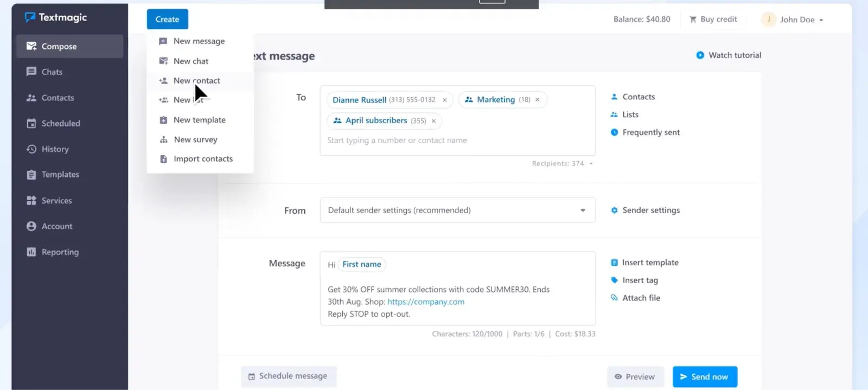868x390 pixels.
Task: Click the New survey icon in Create menu
Action: tap(163, 139)
